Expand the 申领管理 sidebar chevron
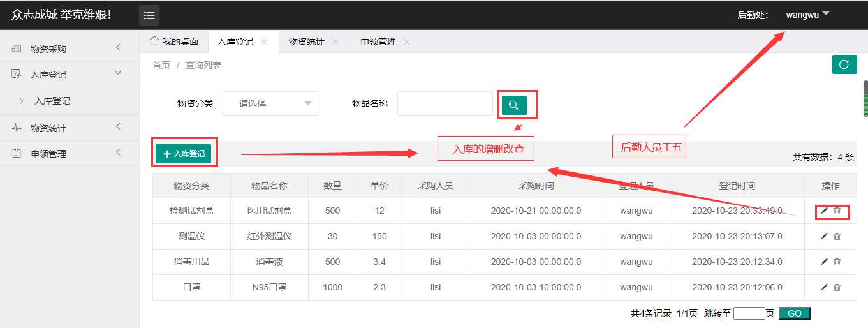Viewport: 868px width, 328px height. point(118,153)
